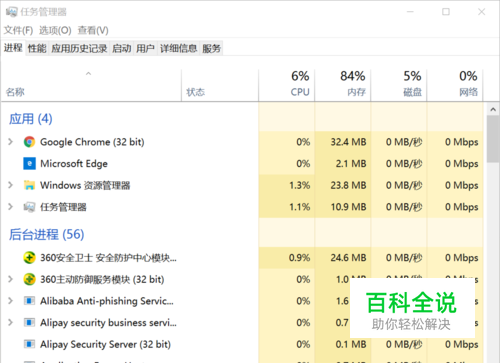Click the Alipay Security Server icon
The image size is (500, 363).
[x=29, y=344]
